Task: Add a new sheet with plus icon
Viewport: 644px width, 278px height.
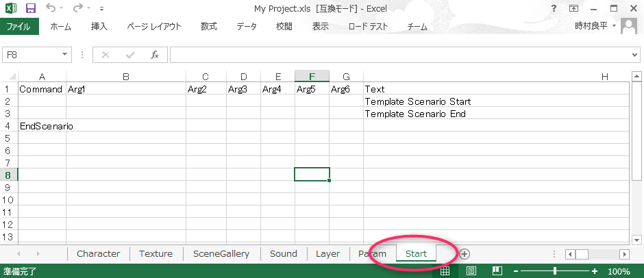Action: (465, 253)
